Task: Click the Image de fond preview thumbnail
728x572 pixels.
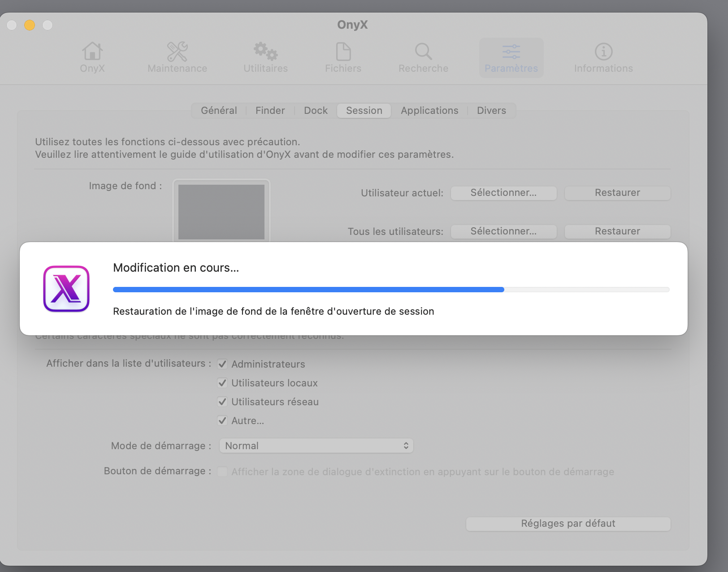Action: 221,212
